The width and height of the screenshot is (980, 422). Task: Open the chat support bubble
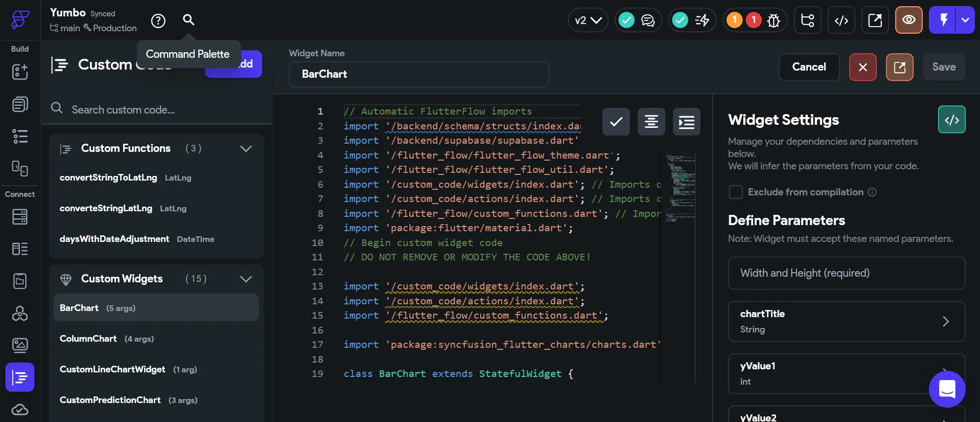tap(947, 389)
